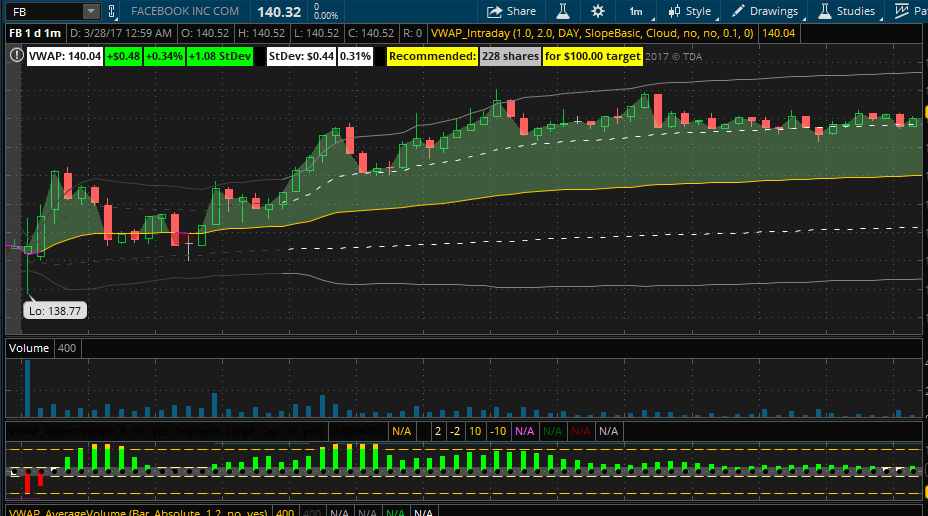Click the VWAP_Intraday study title
928x516 pixels.
[592, 33]
